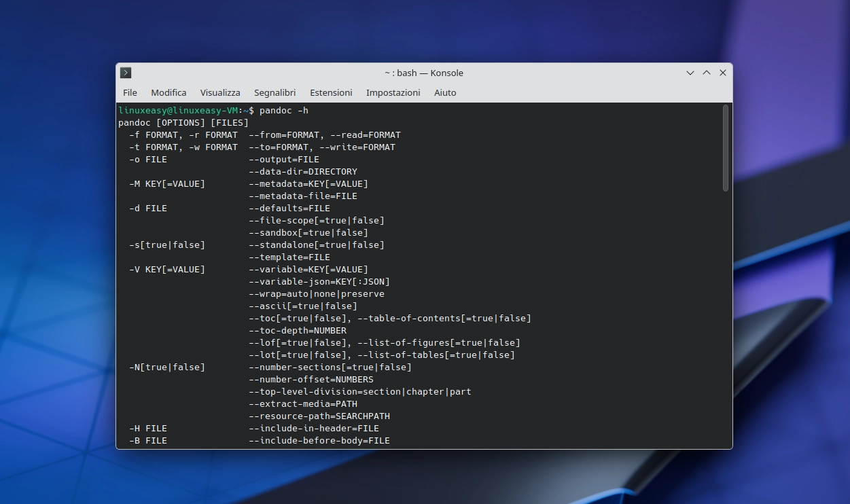This screenshot has width=850, height=504.
Task: Minimize the Konsole window
Action: (x=690, y=73)
